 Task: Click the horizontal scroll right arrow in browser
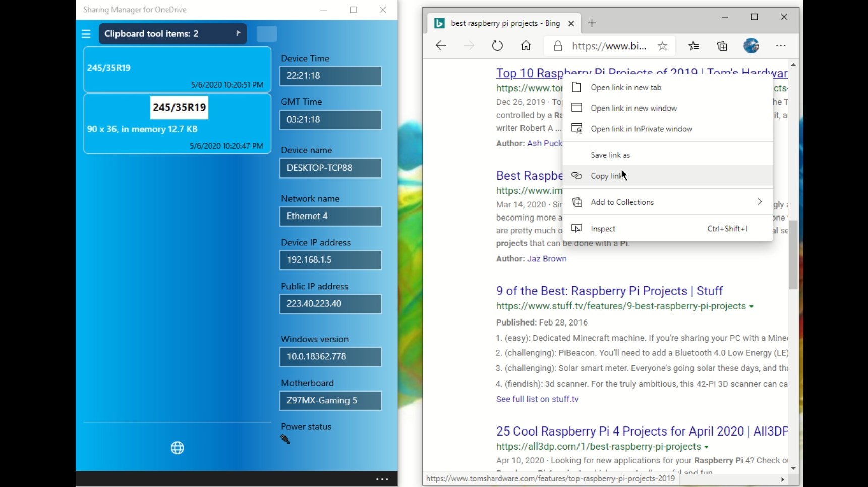pyautogui.click(x=782, y=479)
